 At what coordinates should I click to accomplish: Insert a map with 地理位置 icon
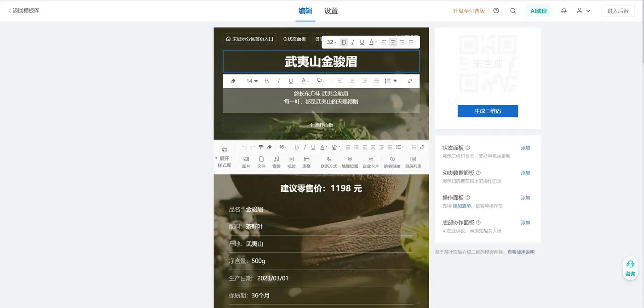pos(350,162)
